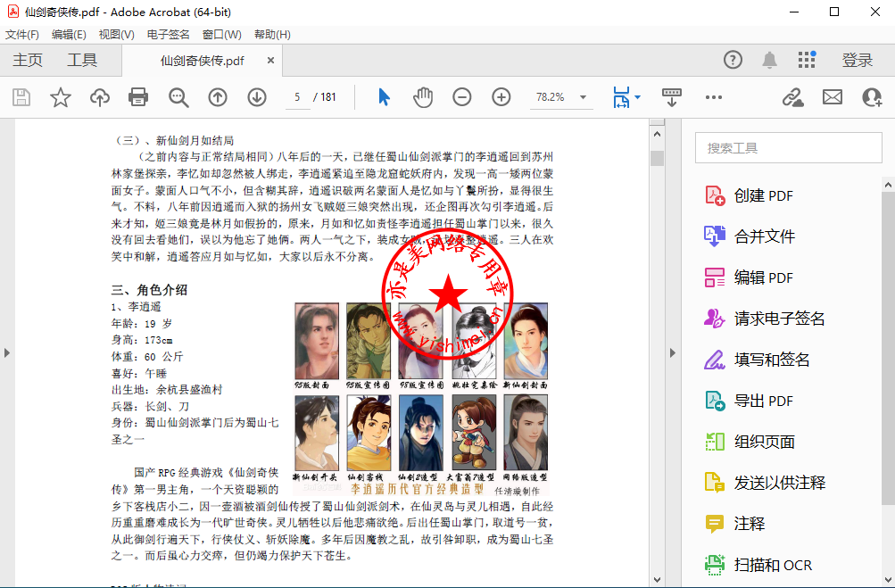Expand the fit page options dropdown
The width and height of the screenshot is (895, 588).
(637, 97)
